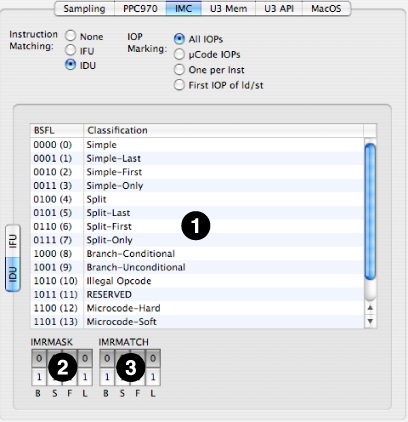Image resolution: width=408 pixels, height=422 pixels.
Task: Select the vertical IDU side tab
Action: (13, 274)
